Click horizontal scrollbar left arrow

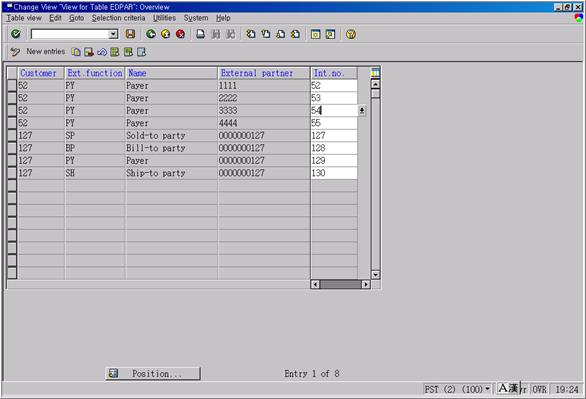pos(315,284)
